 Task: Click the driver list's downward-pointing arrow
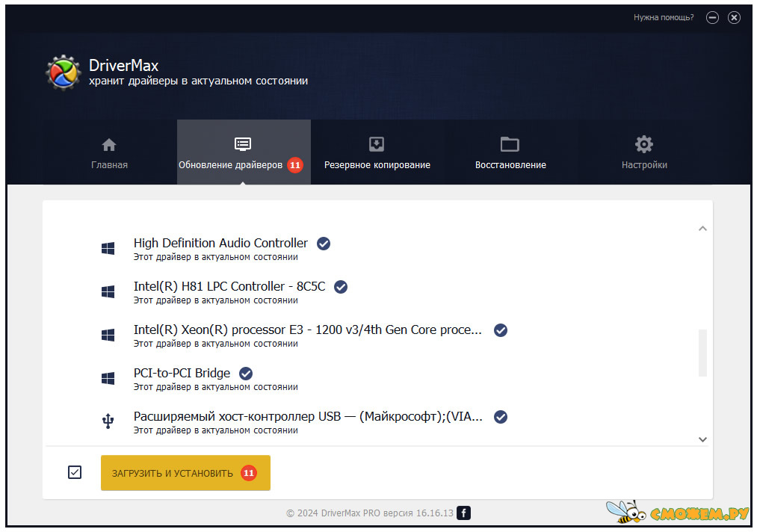click(x=702, y=439)
